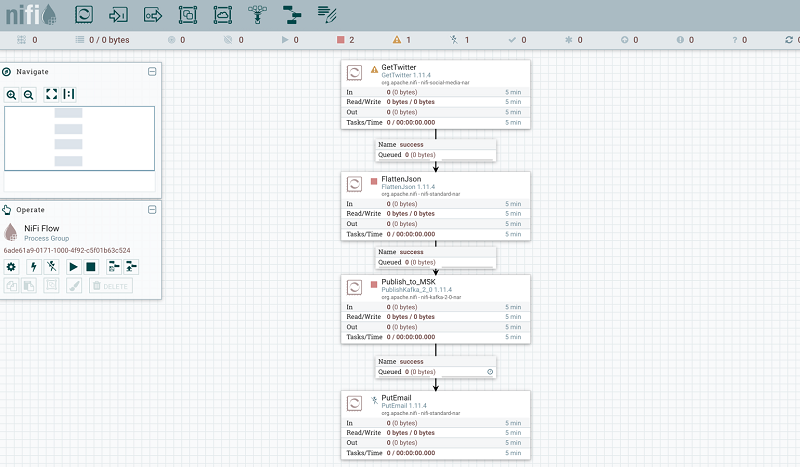Click the Publish_to_MSK processor icon
The width and height of the screenshot is (800, 467).
point(355,287)
